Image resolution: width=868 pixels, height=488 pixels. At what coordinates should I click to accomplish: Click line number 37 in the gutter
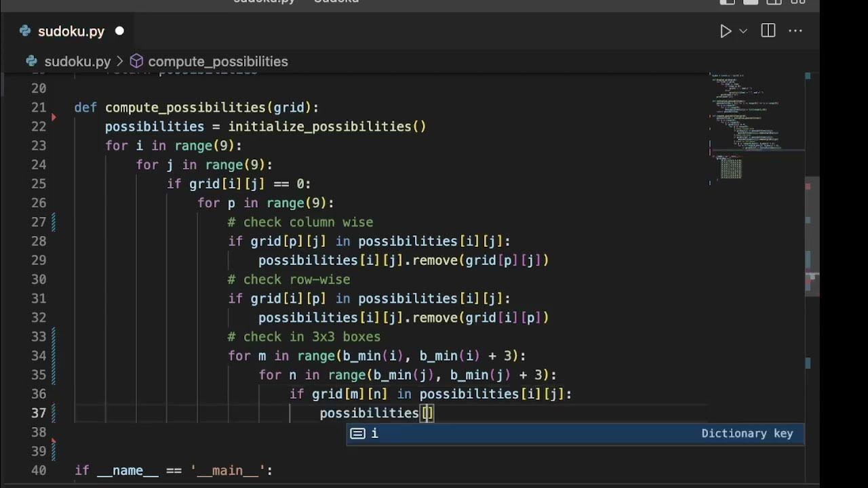(39, 413)
